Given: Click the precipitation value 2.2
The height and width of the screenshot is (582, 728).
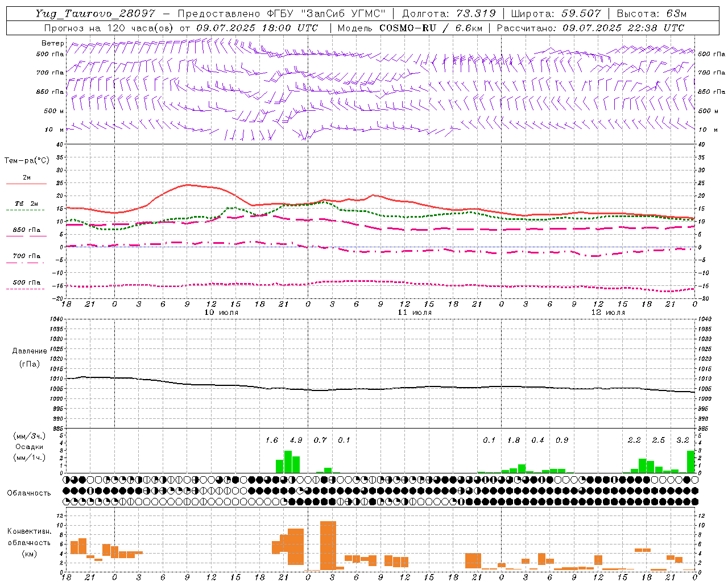Looking at the screenshot, I should click(x=634, y=440).
